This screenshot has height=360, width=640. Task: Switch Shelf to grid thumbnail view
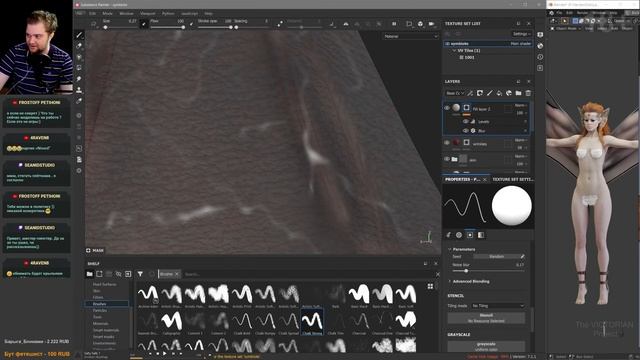(x=430, y=287)
